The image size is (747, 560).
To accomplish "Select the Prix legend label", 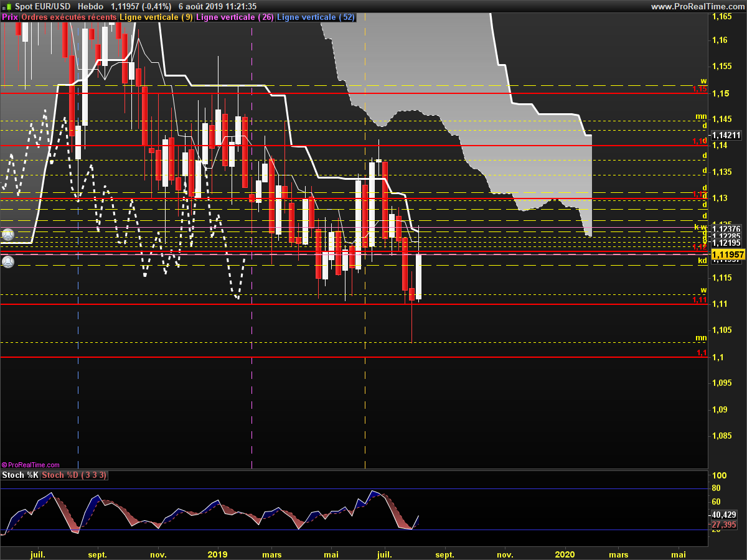I will pyautogui.click(x=10, y=17).
